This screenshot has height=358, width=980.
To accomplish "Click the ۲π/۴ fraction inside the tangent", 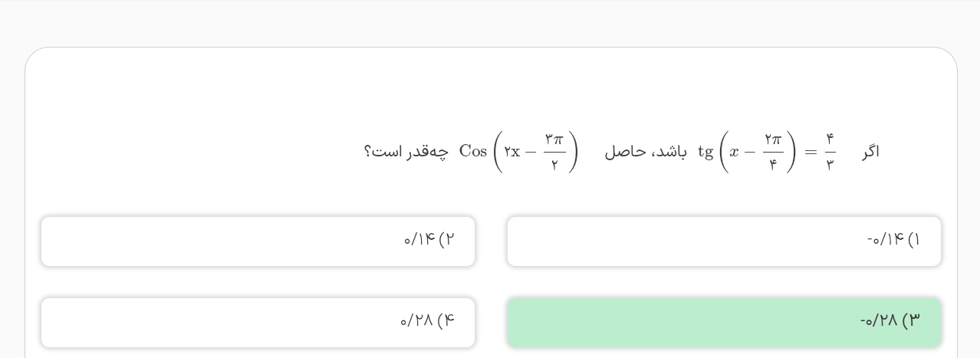I will 772,152.
